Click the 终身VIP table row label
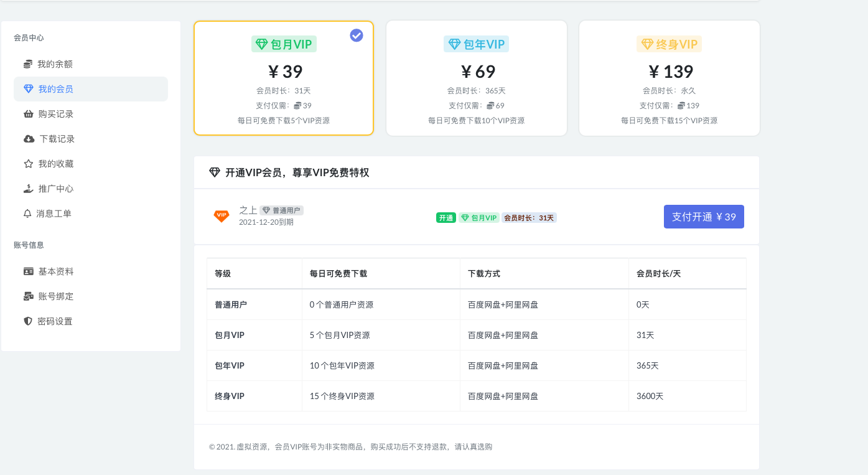The image size is (868, 475). (x=230, y=397)
